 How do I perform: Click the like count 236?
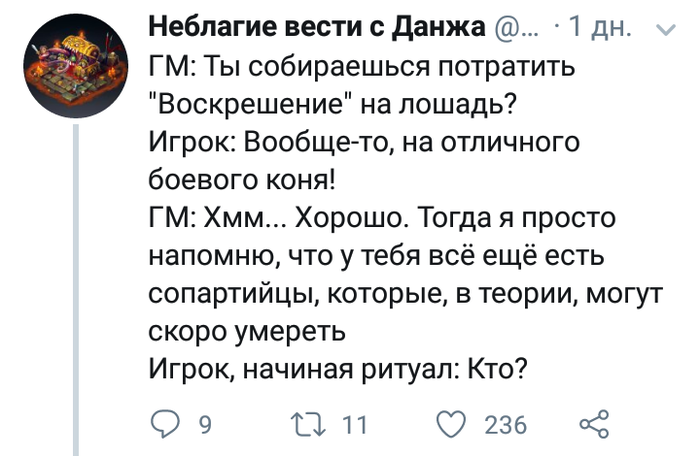point(505,425)
